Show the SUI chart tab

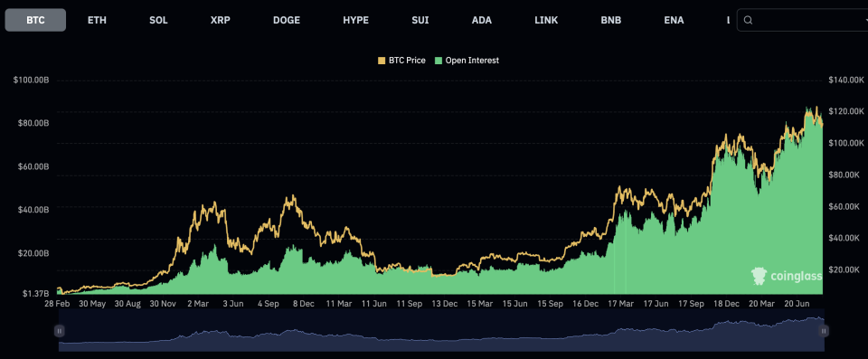(420, 20)
